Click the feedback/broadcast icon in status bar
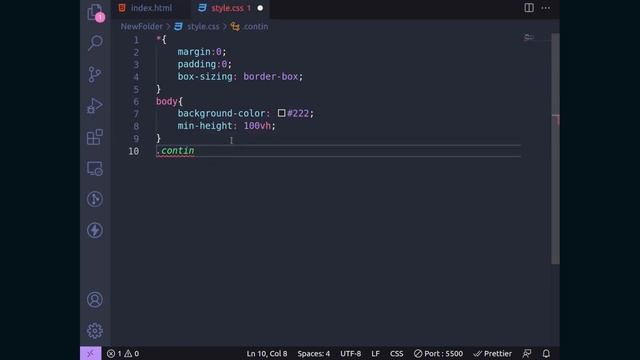 (527, 353)
